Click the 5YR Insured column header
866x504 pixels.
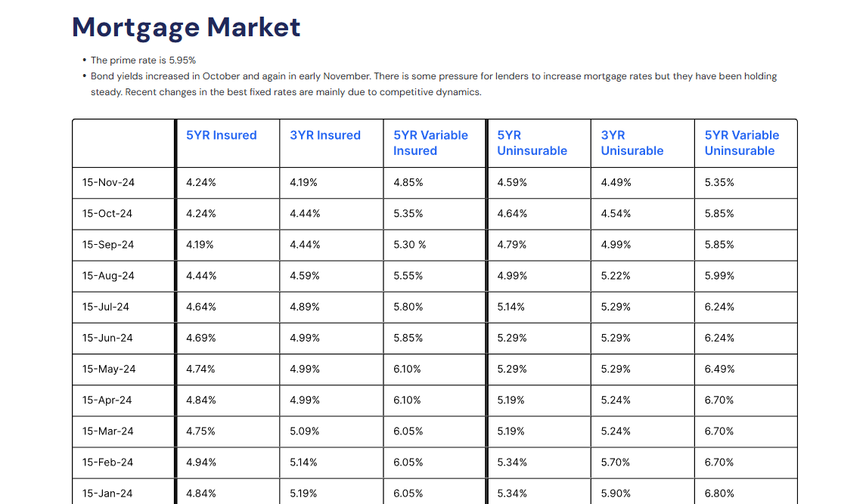[x=222, y=135]
